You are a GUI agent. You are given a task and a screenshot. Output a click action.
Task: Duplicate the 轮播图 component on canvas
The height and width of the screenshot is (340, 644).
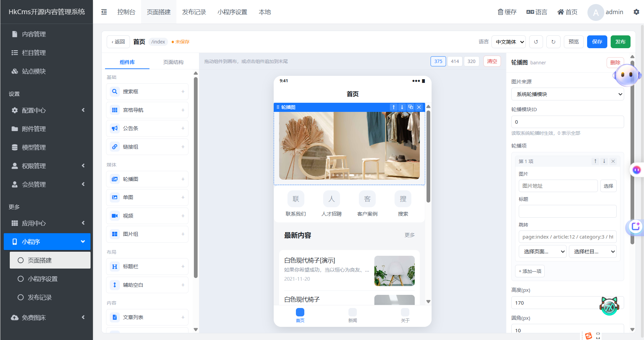[x=410, y=107]
